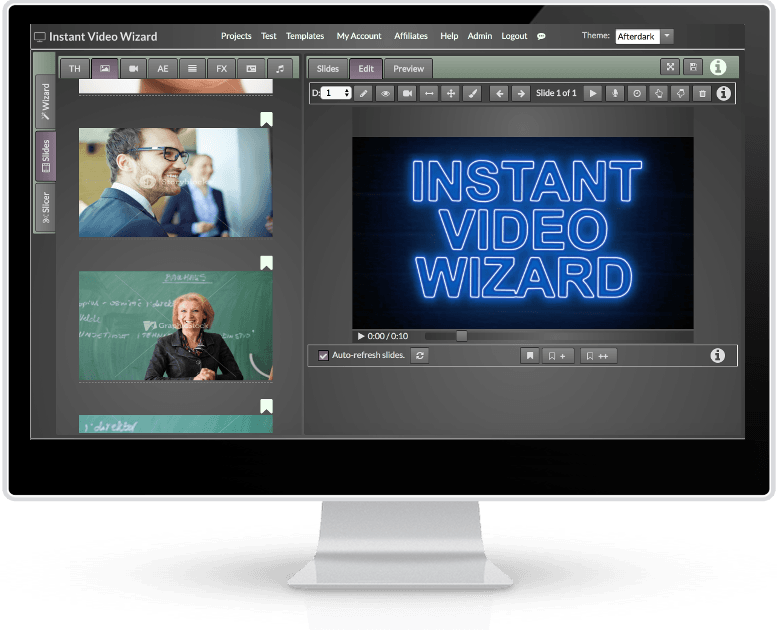Open the picture card tab icon

(251, 68)
